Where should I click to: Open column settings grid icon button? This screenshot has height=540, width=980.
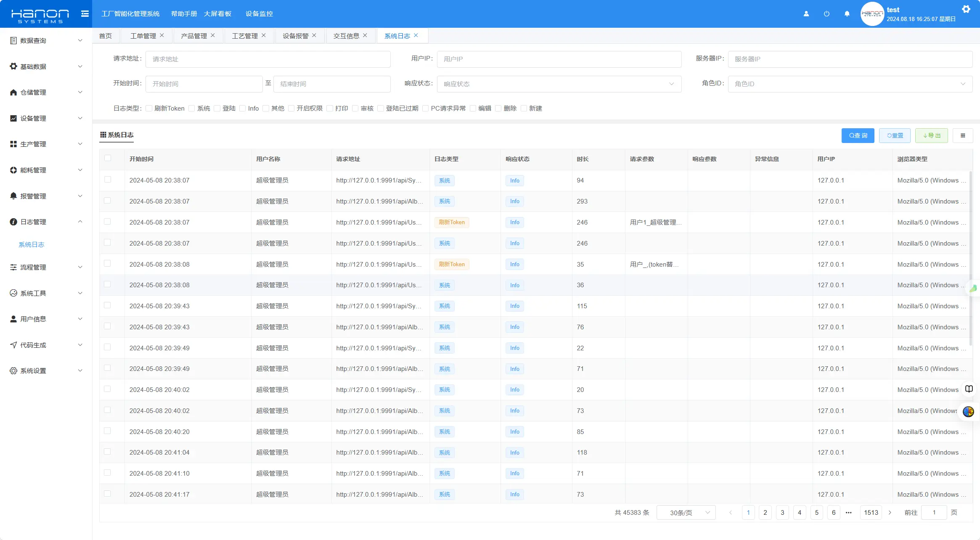pos(963,135)
